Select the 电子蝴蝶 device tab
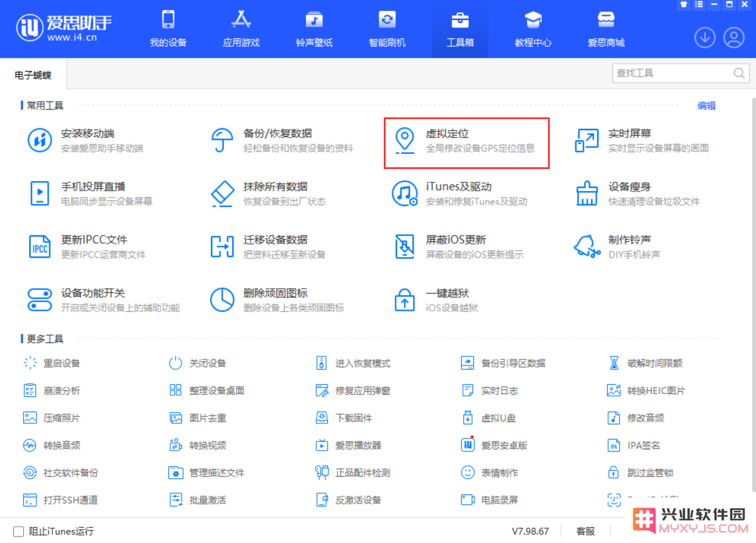The width and height of the screenshot is (756, 543). (x=33, y=75)
